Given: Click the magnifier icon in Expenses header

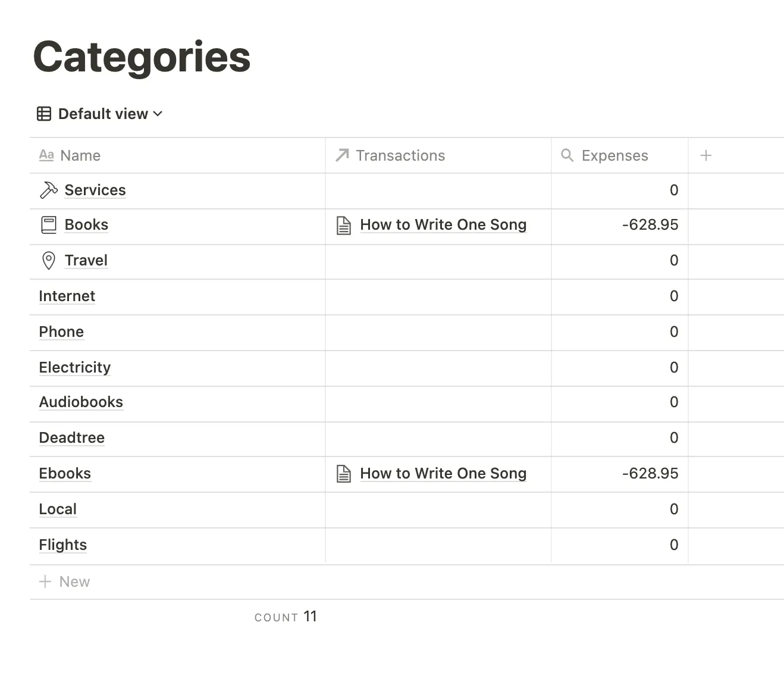Looking at the screenshot, I should coord(567,155).
